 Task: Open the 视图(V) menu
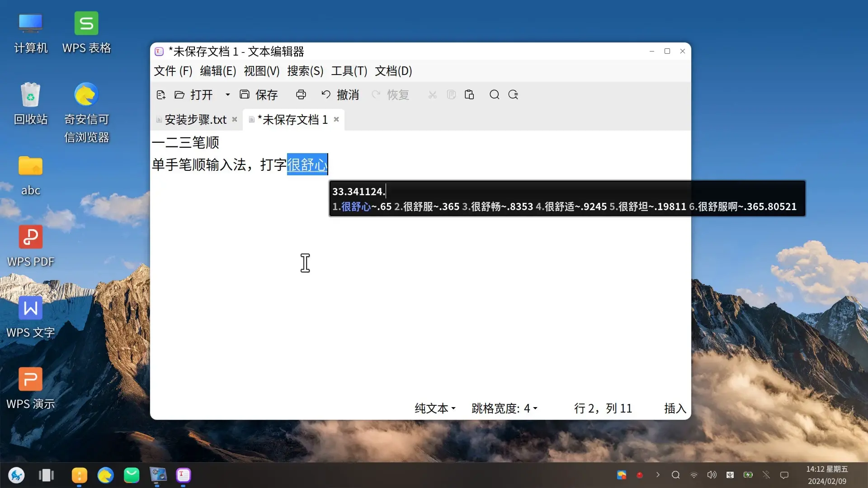[x=262, y=71]
